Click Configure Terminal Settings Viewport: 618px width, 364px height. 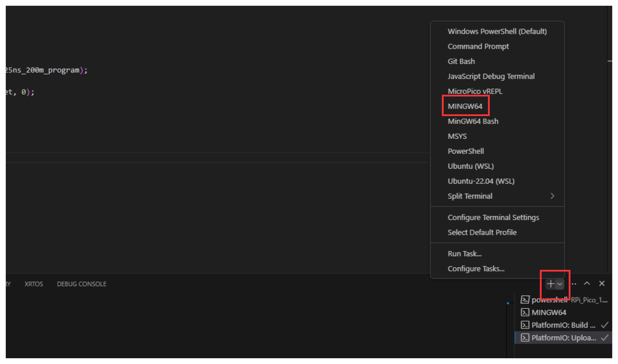tap(493, 217)
